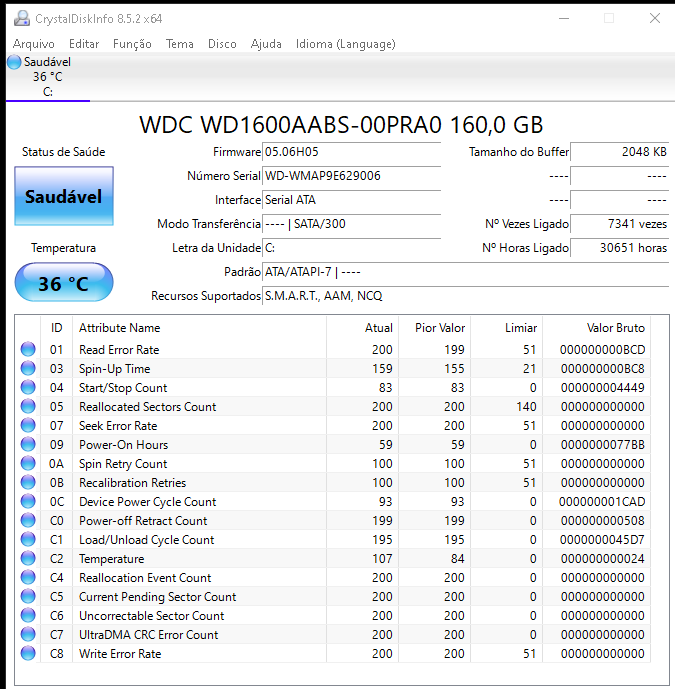The image size is (675, 689).
Task: Select the UltraDMA CRC Error Count name
Action: (149, 635)
